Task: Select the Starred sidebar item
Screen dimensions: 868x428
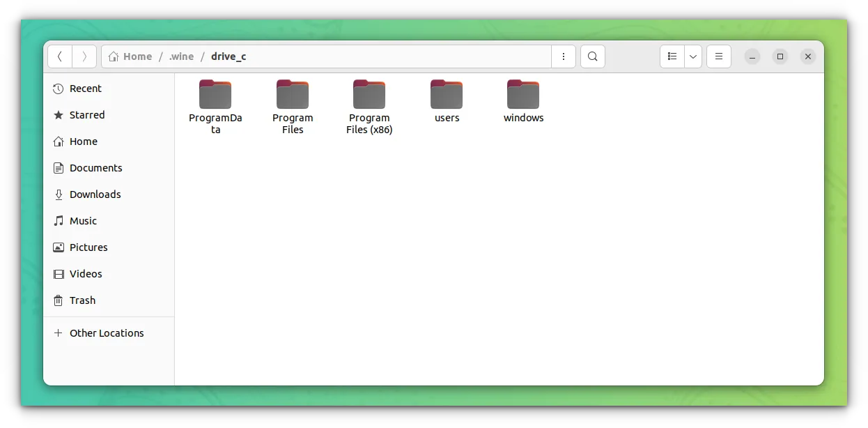Action: 86,115
